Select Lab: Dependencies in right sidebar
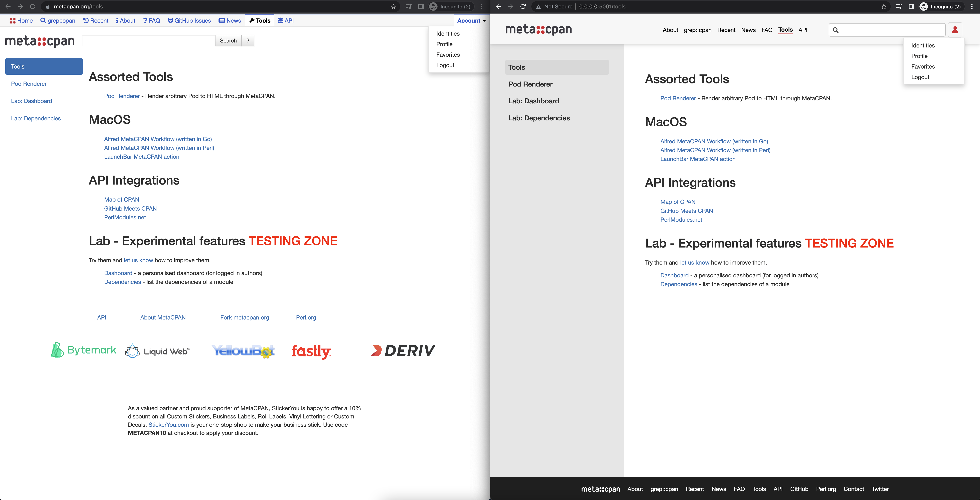Screen dimensions: 980x500 pyautogui.click(x=539, y=118)
